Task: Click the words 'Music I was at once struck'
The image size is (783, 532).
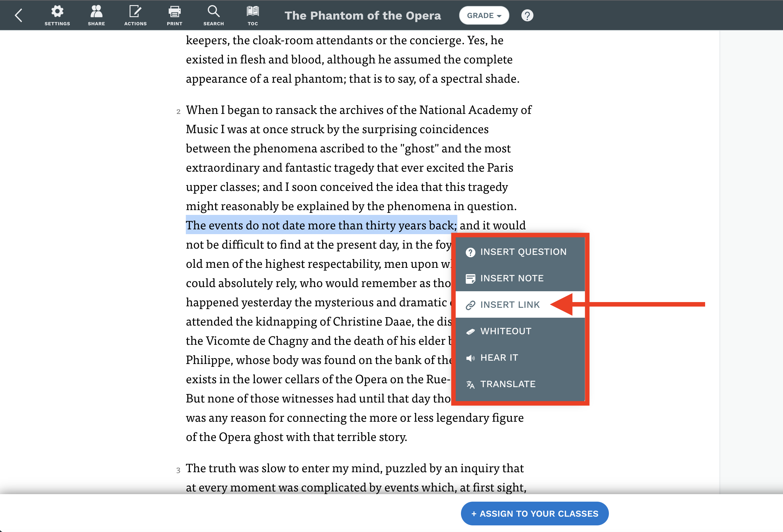Action: pyautogui.click(x=256, y=129)
